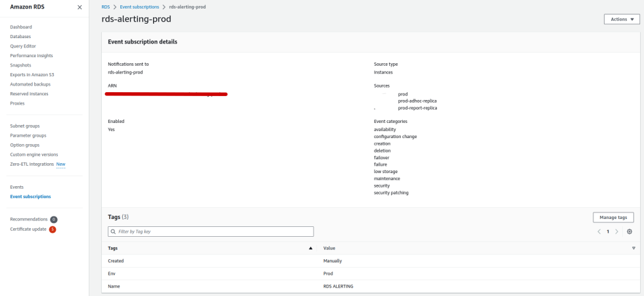This screenshot has width=644, height=296.
Task: Go to previous tags page arrow
Action: pyautogui.click(x=599, y=232)
